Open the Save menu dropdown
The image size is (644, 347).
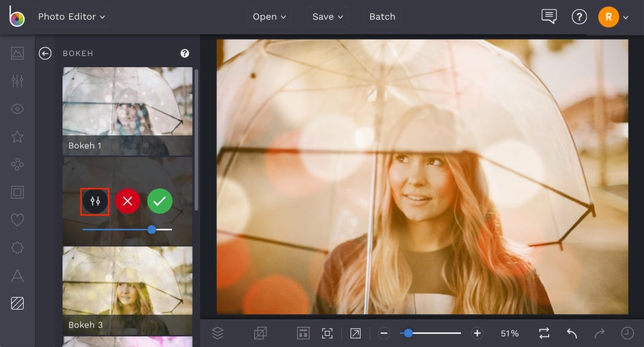point(327,17)
